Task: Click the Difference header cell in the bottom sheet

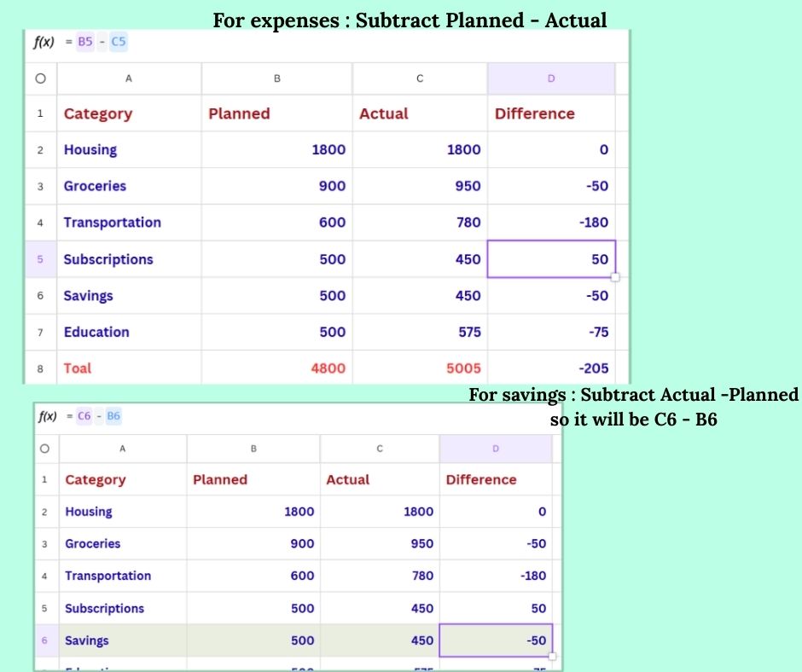Action: [496, 480]
